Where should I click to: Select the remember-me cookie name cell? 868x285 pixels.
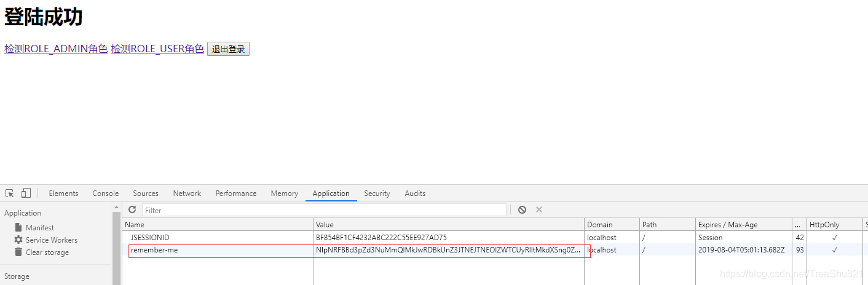click(218, 250)
